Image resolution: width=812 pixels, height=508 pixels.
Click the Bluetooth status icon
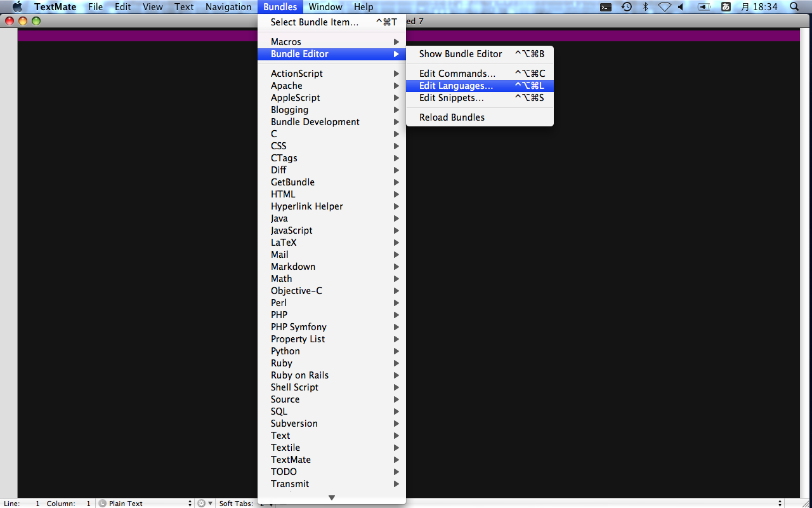point(646,7)
